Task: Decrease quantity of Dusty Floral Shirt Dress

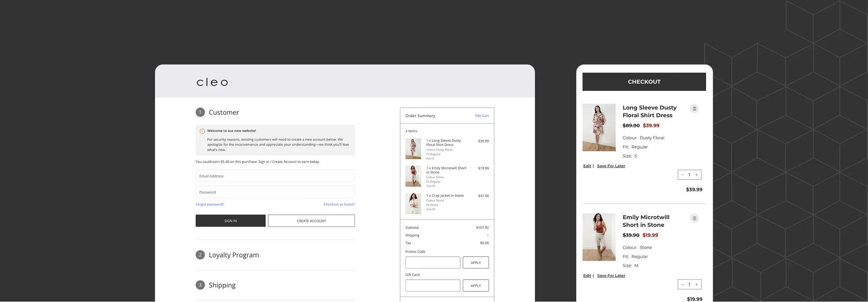Action: pyautogui.click(x=682, y=175)
